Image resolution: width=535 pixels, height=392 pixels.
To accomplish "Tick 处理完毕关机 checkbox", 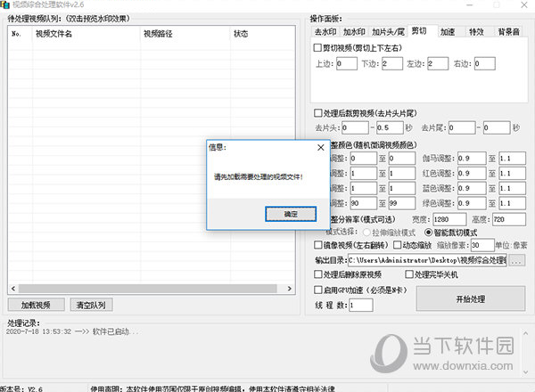I will pyautogui.click(x=408, y=274).
